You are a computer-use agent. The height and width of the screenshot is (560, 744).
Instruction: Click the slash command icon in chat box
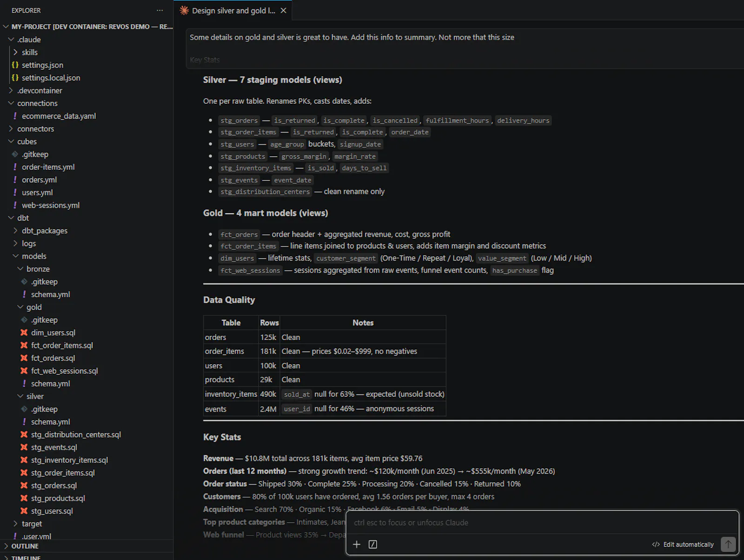click(x=373, y=544)
